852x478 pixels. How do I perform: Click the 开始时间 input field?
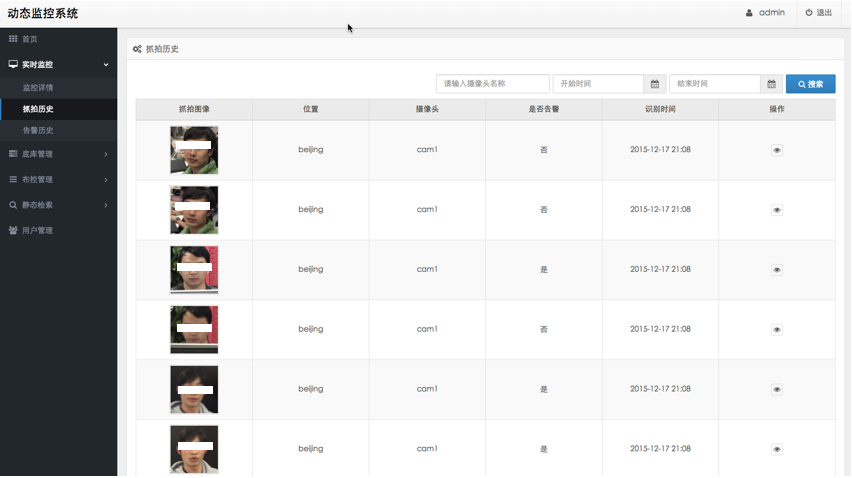coord(597,84)
